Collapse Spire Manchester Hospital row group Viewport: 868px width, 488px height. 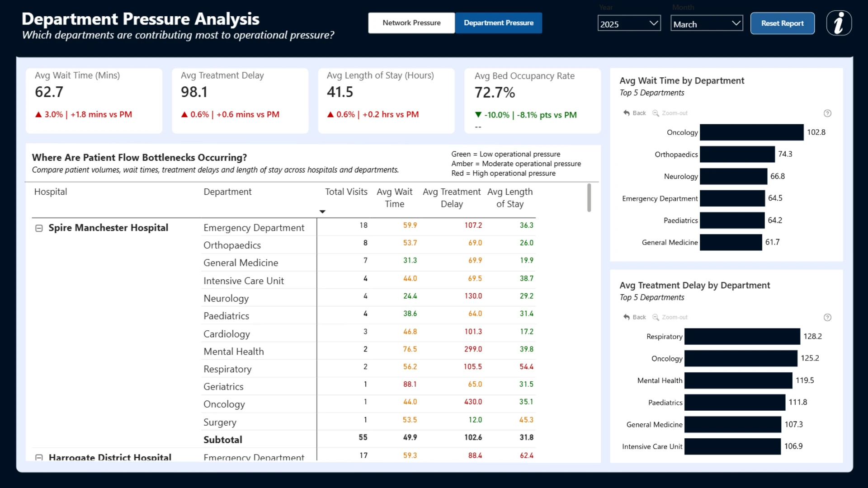pyautogui.click(x=39, y=228)
